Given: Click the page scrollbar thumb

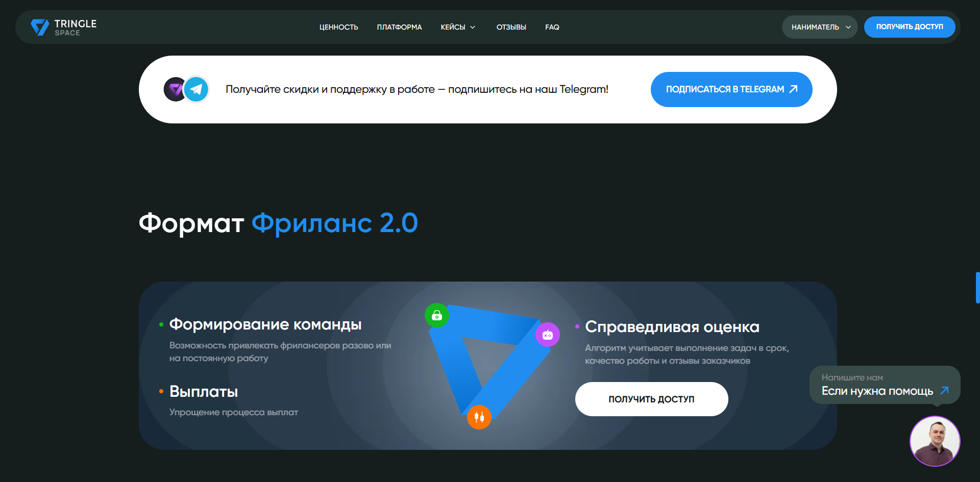Looking at the screenshot, I should [x=977, y=288].
